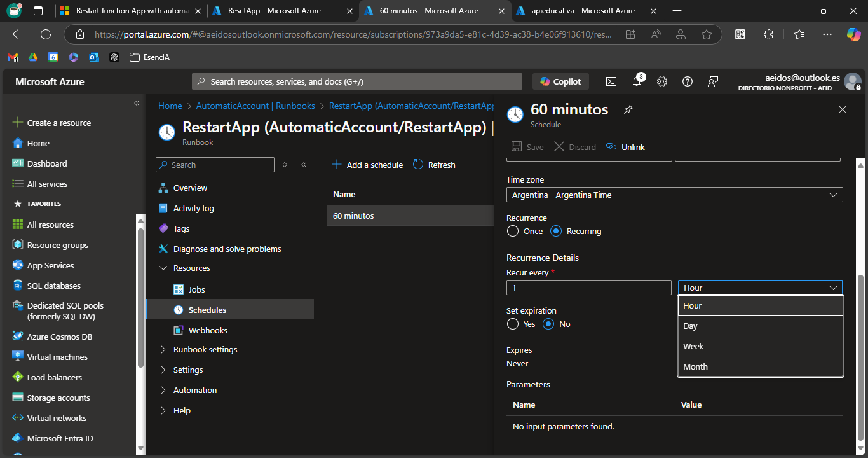This screenshot has width=868, height=458.
Task: Select Yes for Set expiration
Action: [x=513, y=324]
